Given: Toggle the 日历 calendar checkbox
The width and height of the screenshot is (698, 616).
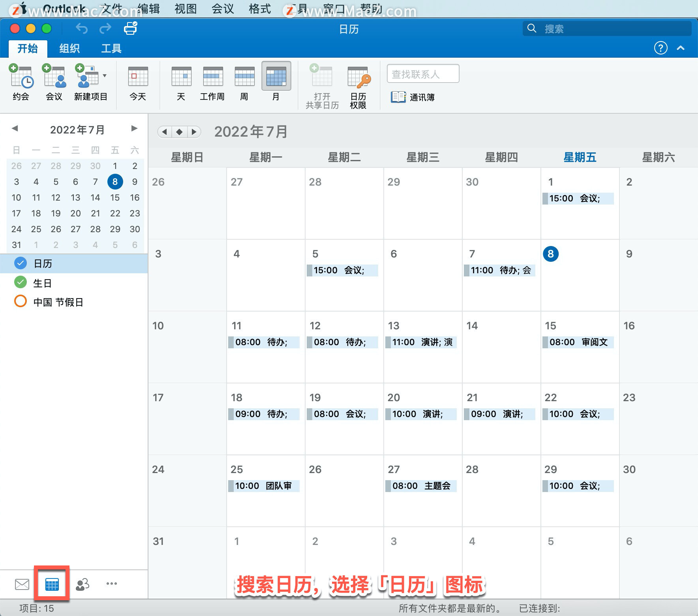Looking at the screenshot, I should pyautogui.click(x=20, y=263).
